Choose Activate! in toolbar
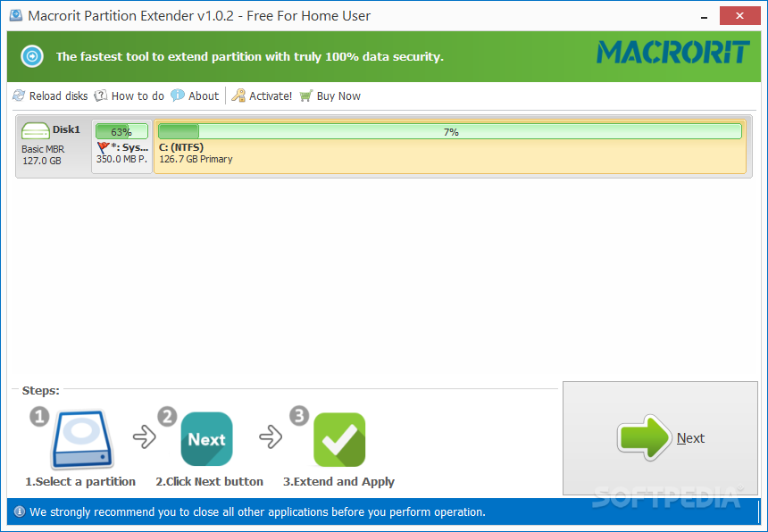Screen dimensions: 768x532 pos(271,96)
